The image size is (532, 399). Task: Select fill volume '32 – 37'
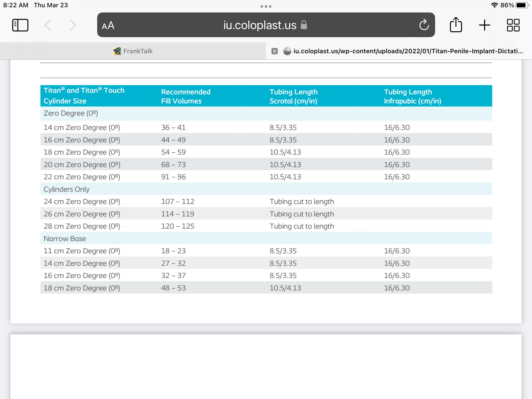tap(173, 276)
